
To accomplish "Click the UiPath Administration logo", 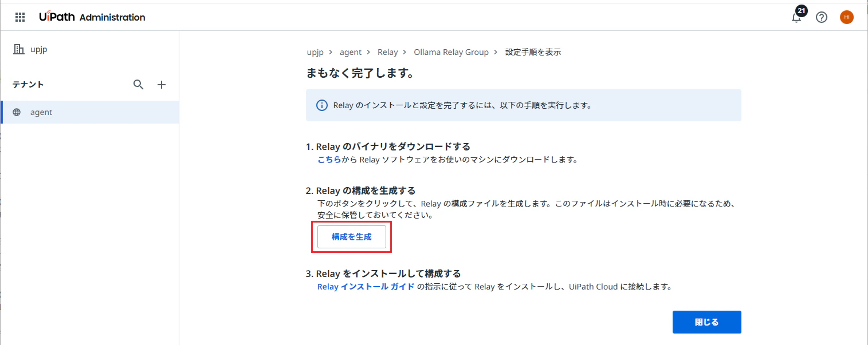I will [x=92, y=17].
